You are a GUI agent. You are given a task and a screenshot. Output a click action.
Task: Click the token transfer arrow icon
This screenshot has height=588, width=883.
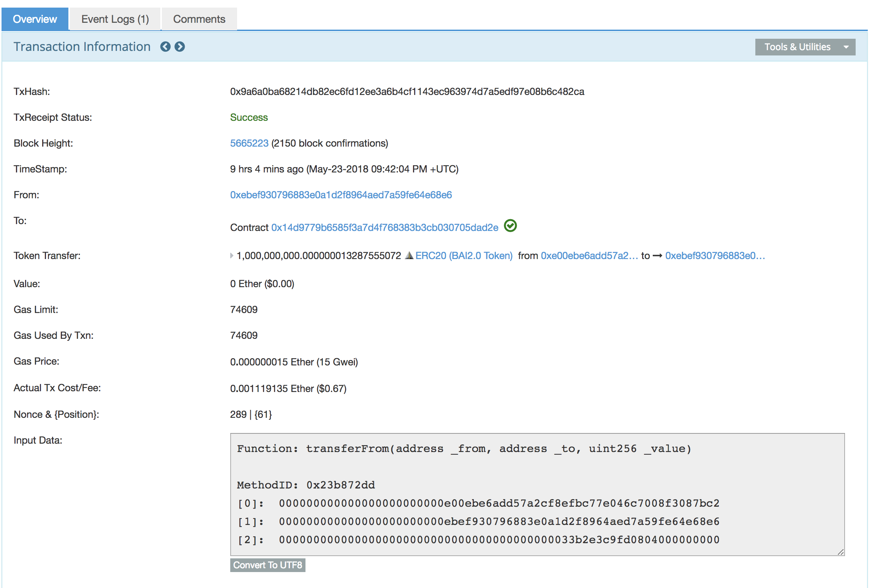point(657,256)
